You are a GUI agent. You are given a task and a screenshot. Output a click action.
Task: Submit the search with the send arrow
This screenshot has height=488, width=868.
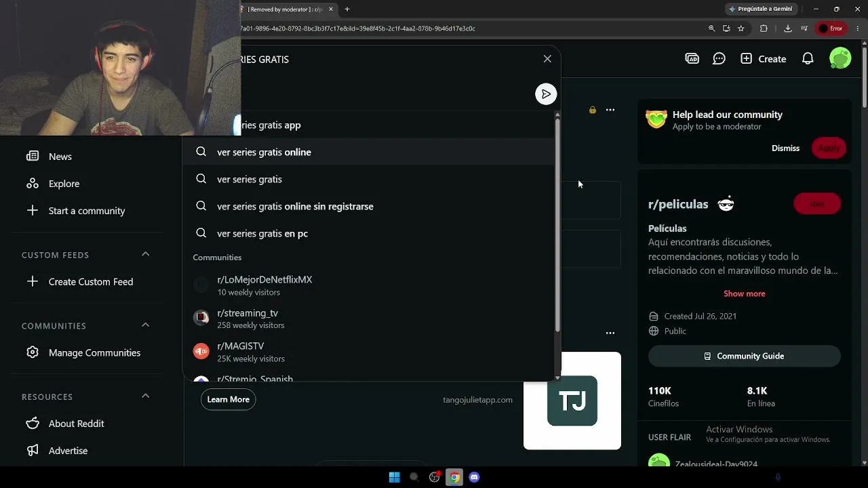(546, 94)
